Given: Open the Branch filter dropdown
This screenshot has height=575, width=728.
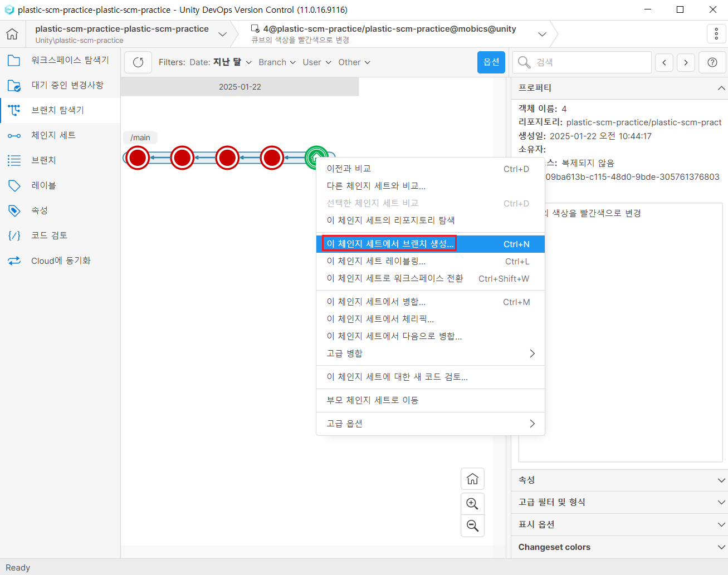Looking at the screenshot, I should [277, 62].
